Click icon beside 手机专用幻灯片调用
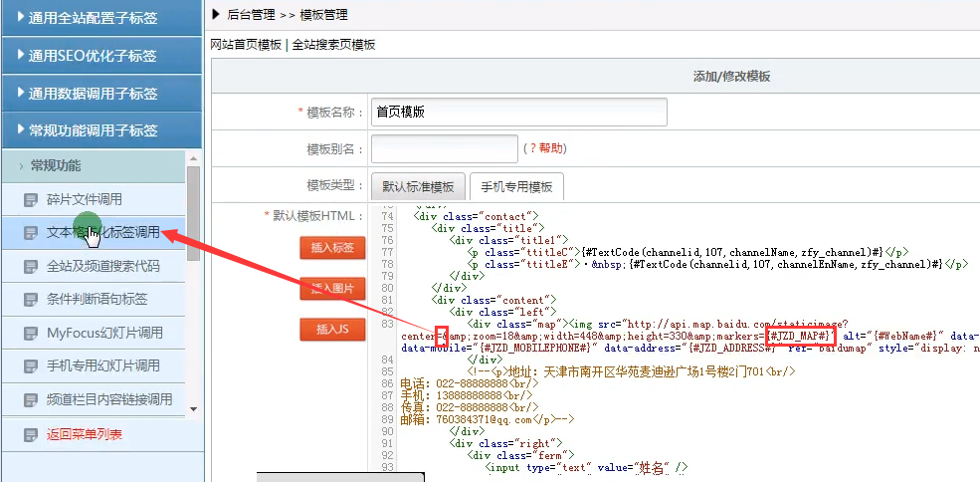 (x=32, y=366)
